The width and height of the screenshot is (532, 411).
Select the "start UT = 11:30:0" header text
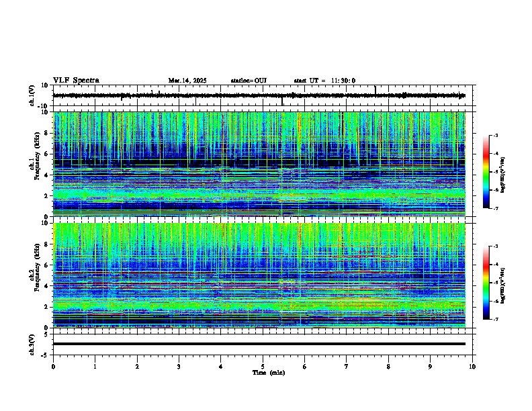tap(324, 81)
